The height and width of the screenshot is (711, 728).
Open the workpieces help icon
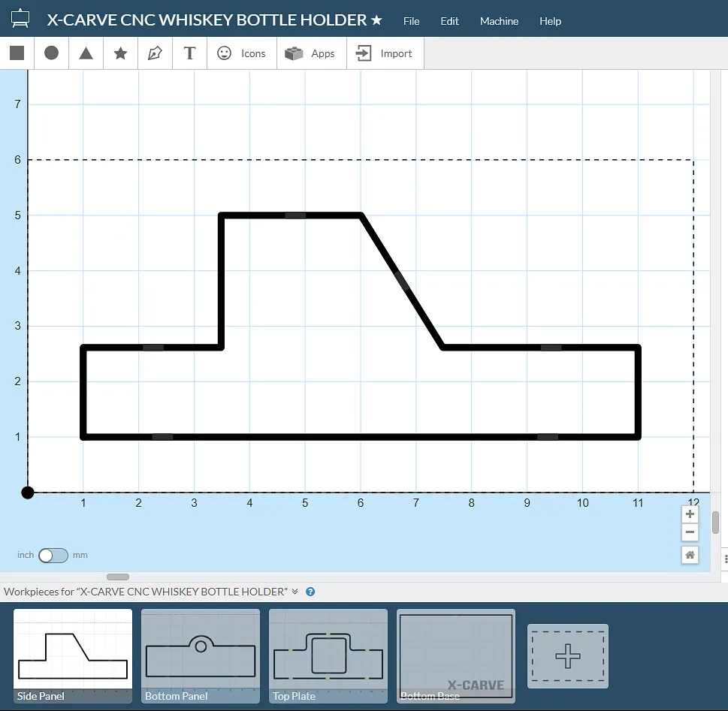310,592
